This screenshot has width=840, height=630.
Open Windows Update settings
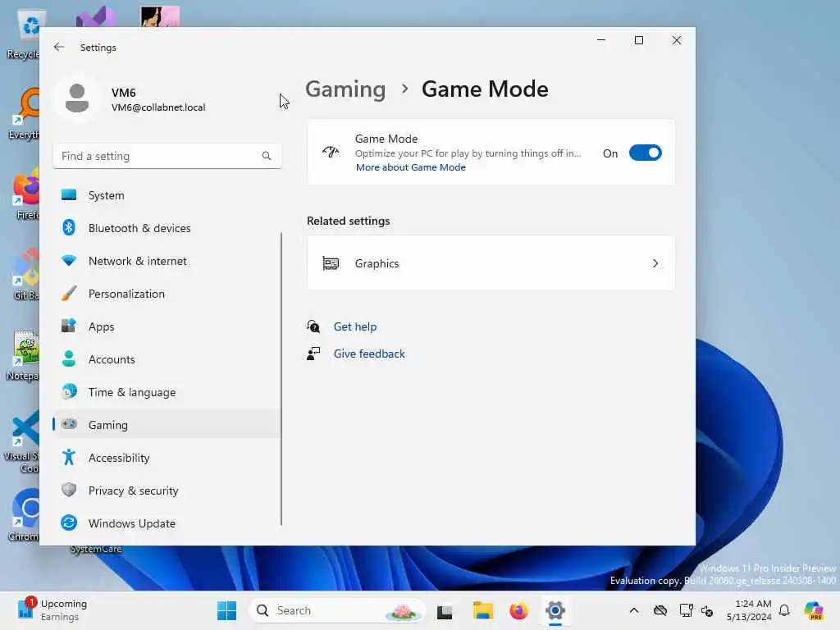pos(167,523)
